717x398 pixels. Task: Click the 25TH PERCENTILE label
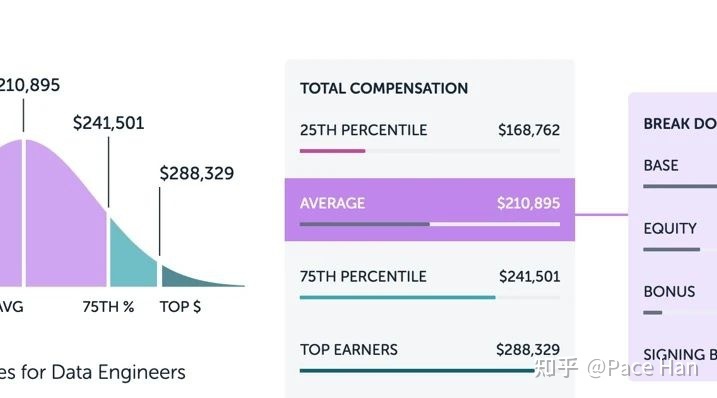point(364,130)
